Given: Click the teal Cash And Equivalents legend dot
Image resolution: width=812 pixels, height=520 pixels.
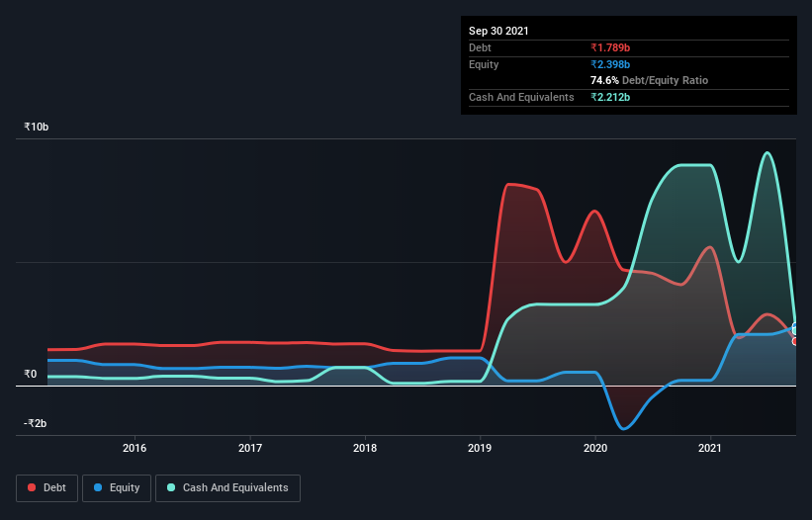Looking at the screenshot, I should pos(171,487).
